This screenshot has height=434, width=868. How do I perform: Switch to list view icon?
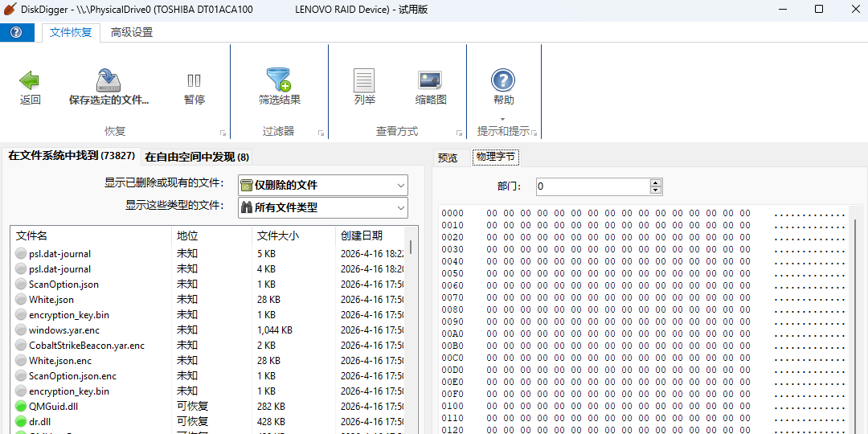click(364, 80)
